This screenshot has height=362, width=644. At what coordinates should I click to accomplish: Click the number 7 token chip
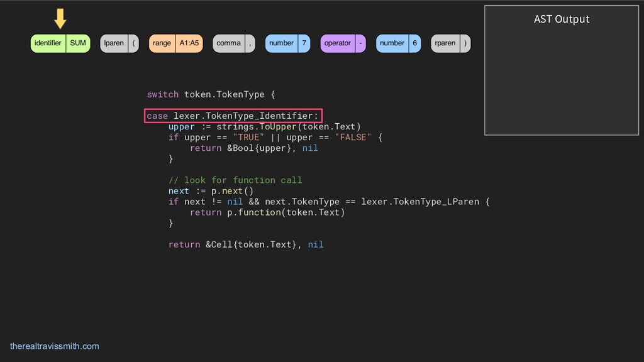[x=287, y=43]
